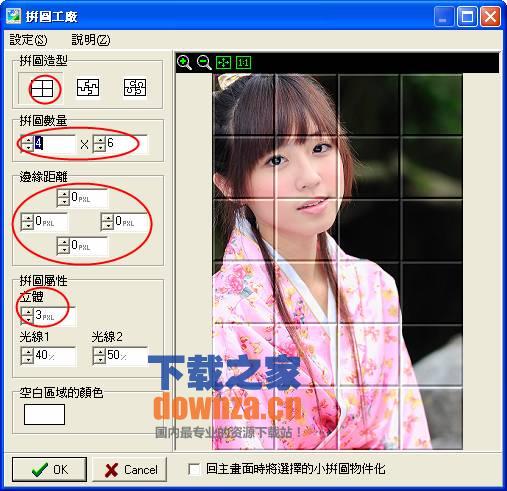Close the 拼圖工廠 dialog window
This screenshot has height=491, width=507.
[490, 16]
